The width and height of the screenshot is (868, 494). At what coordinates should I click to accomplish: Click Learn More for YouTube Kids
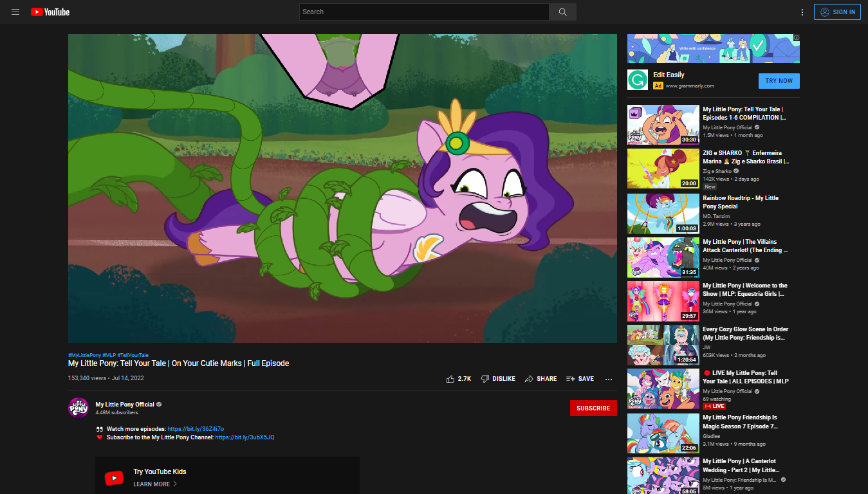[x=155, y=484]
